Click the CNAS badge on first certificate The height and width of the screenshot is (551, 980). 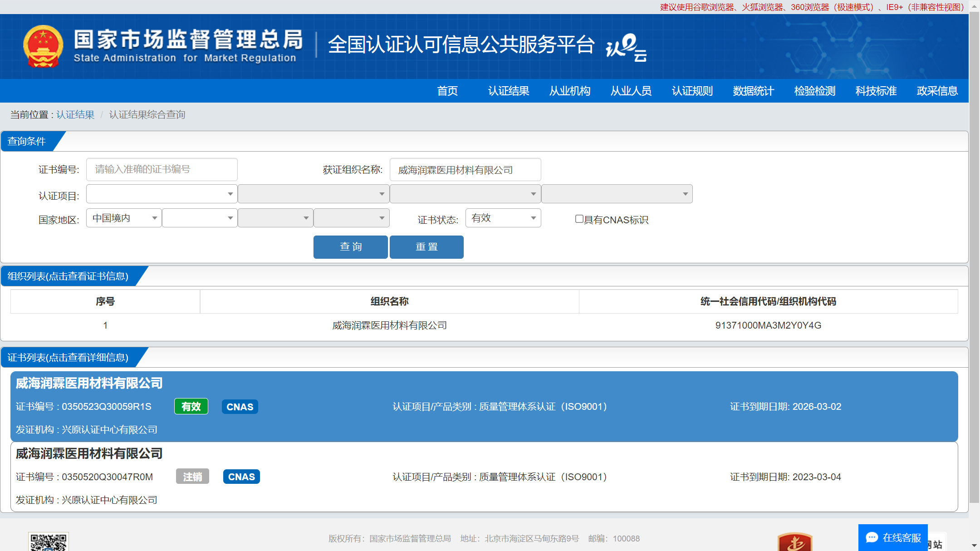tap(240, 407)
